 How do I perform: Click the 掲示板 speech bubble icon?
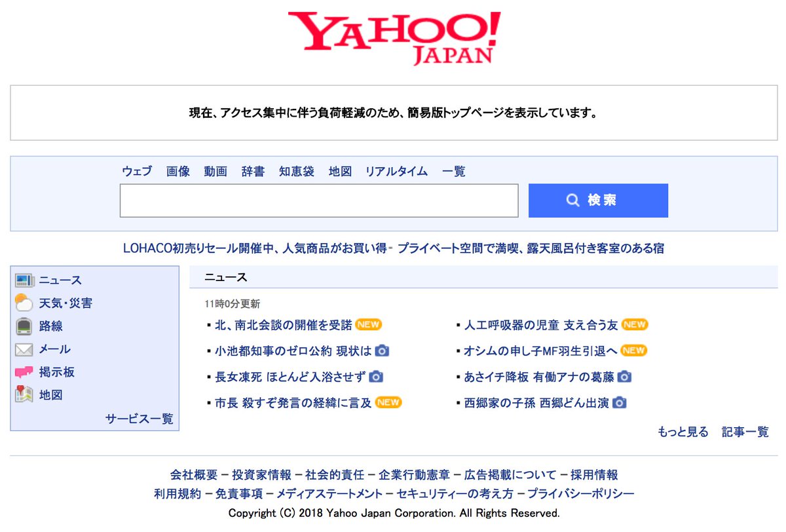[x=24, y=372]
